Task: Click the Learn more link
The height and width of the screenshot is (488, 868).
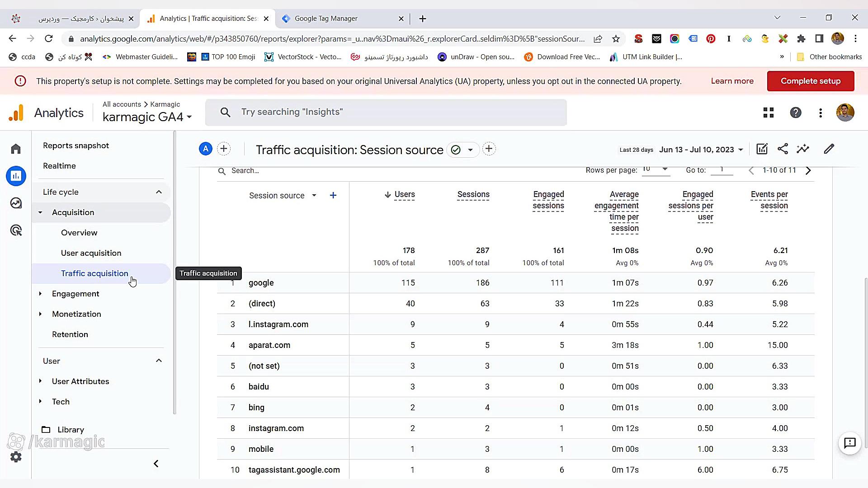Action: click(732, 81)
